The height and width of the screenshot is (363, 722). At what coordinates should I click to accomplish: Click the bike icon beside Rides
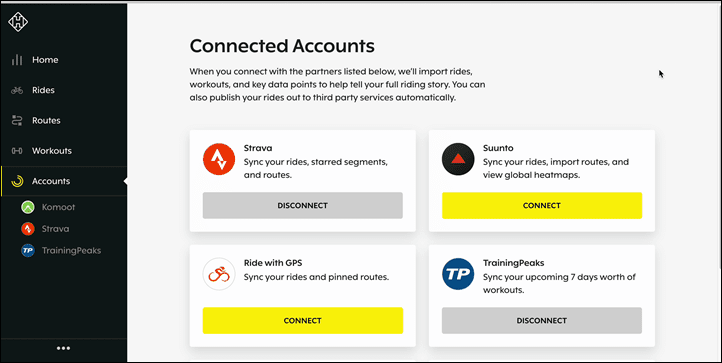tap(17, 90)
